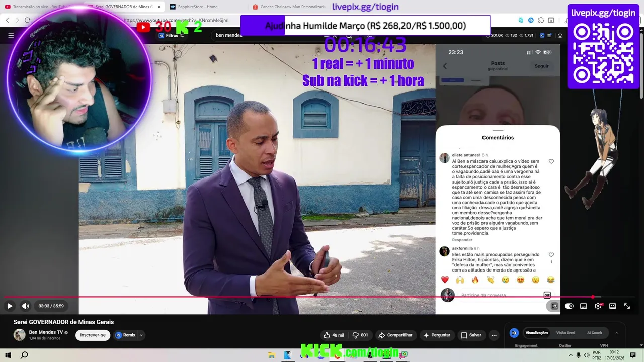Screen dimensions: 644x362
Task: Enter fullscreen mode
Action: (x=627, y=306)
